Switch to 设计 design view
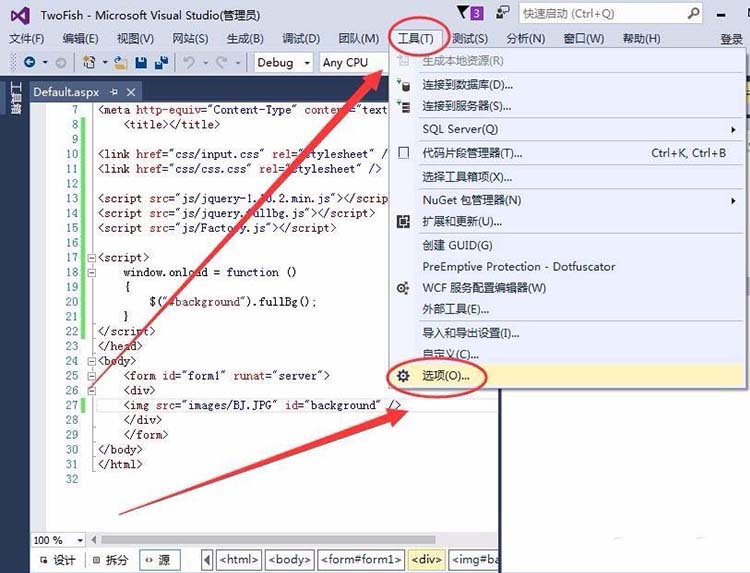The height and width of the screenshot is (573, 750). pos(58,560)
